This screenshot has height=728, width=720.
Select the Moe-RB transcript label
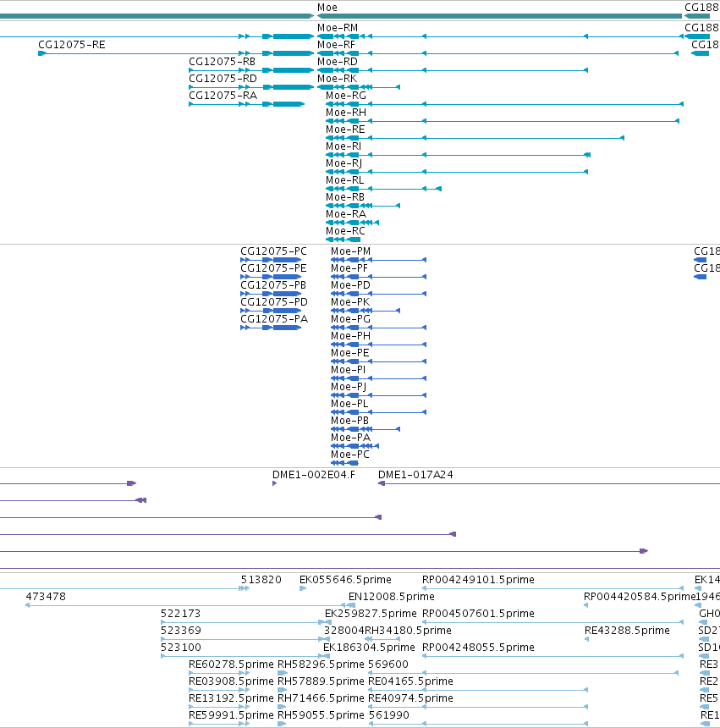click(345, 197)
